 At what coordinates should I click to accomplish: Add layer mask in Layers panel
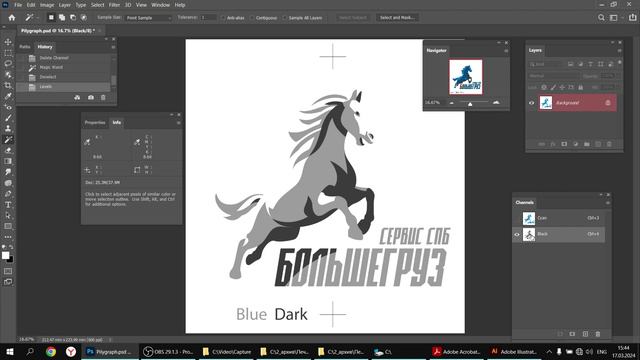(564, 144)
